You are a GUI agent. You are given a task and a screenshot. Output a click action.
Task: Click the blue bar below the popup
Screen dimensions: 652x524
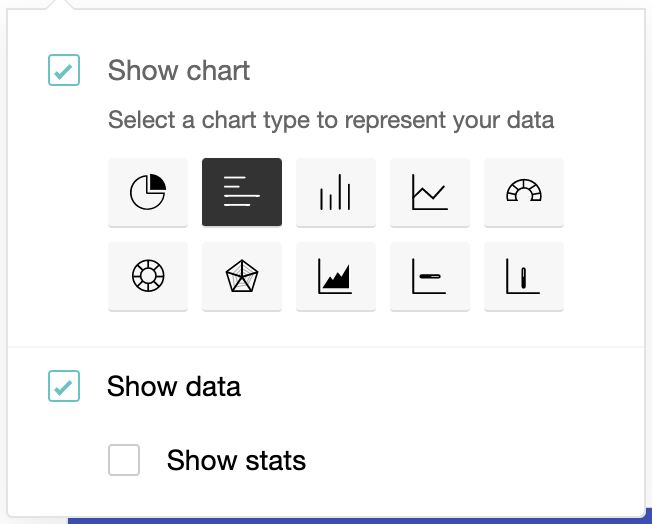(x=350, y=520)
